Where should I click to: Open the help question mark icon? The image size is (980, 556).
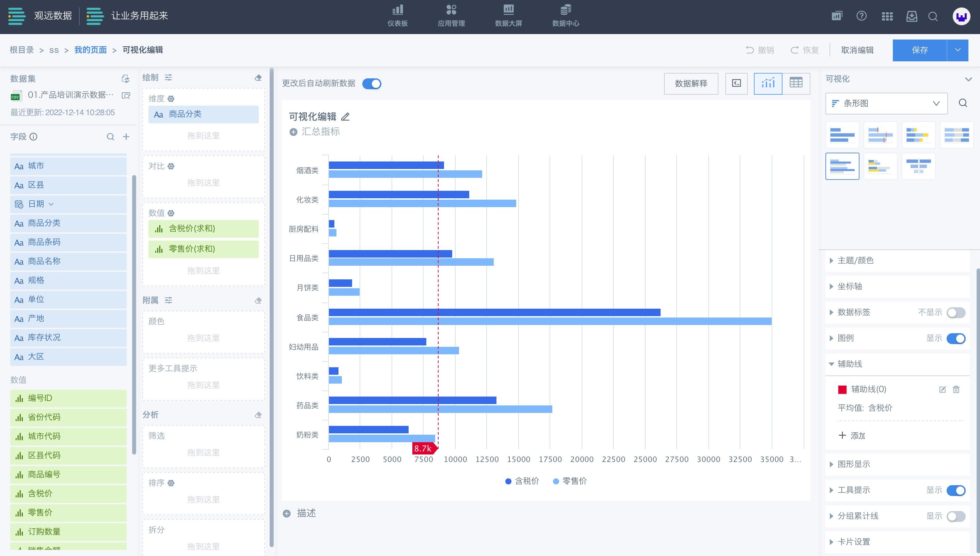pos(861,16)
